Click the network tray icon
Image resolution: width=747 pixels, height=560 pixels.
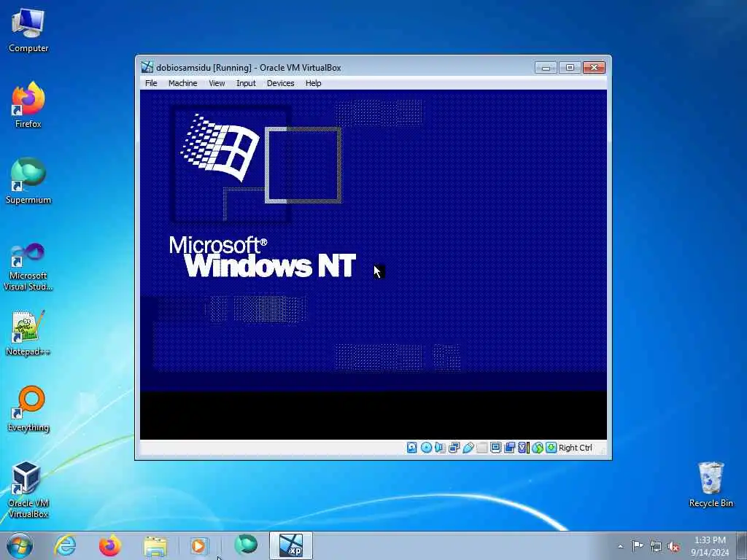(x=656, y=546)
